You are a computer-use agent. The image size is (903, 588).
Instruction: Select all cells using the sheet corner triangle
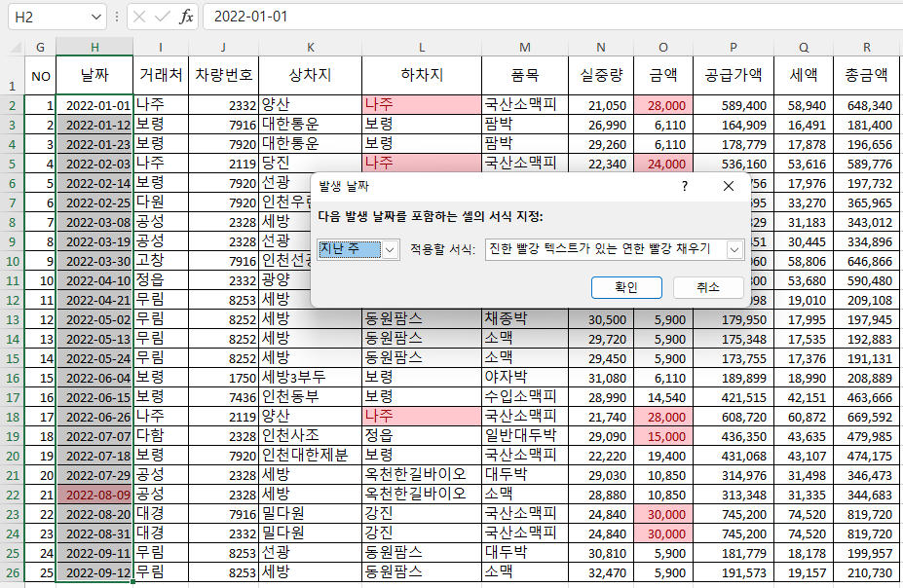coord(14,46)
